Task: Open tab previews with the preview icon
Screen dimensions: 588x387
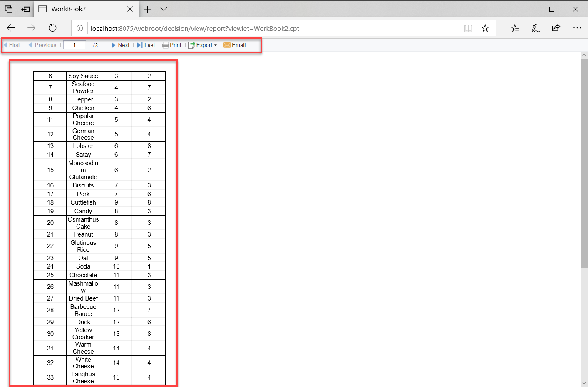Action: click(x=8, y=9)
